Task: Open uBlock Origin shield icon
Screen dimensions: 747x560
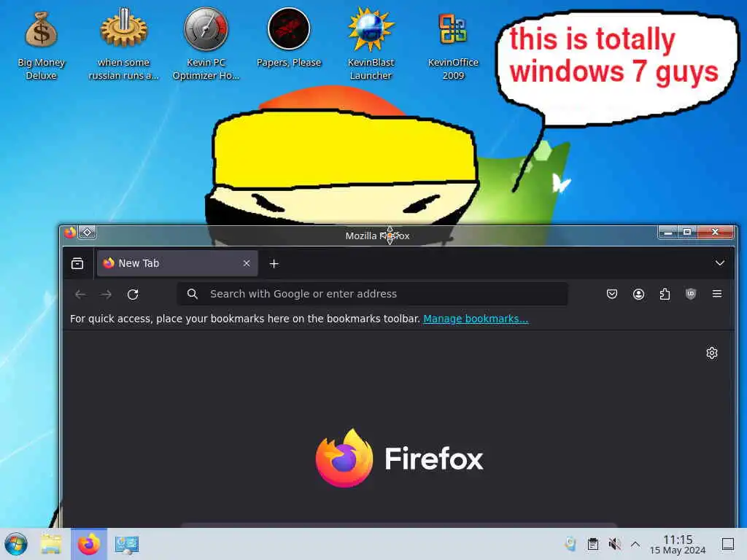Action: 691,294
